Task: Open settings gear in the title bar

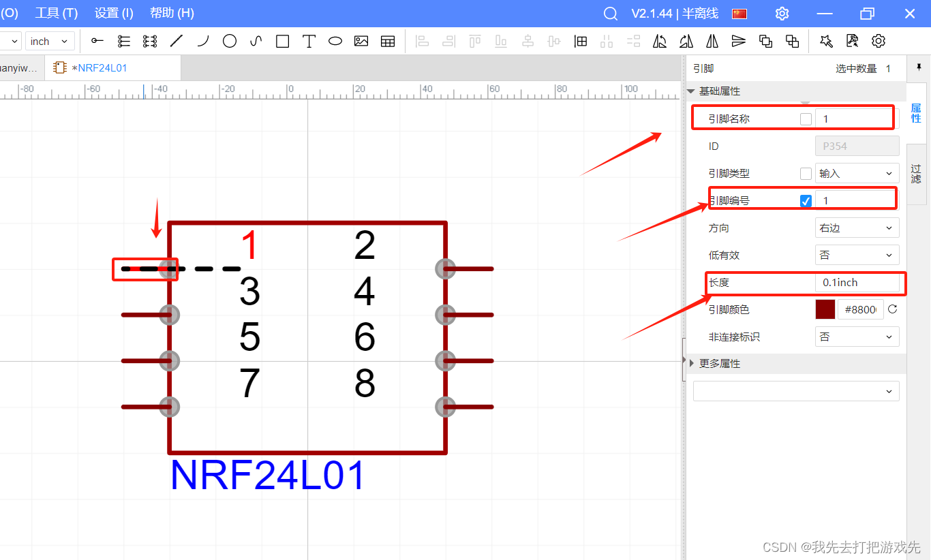Action: [x=782, y=14]
